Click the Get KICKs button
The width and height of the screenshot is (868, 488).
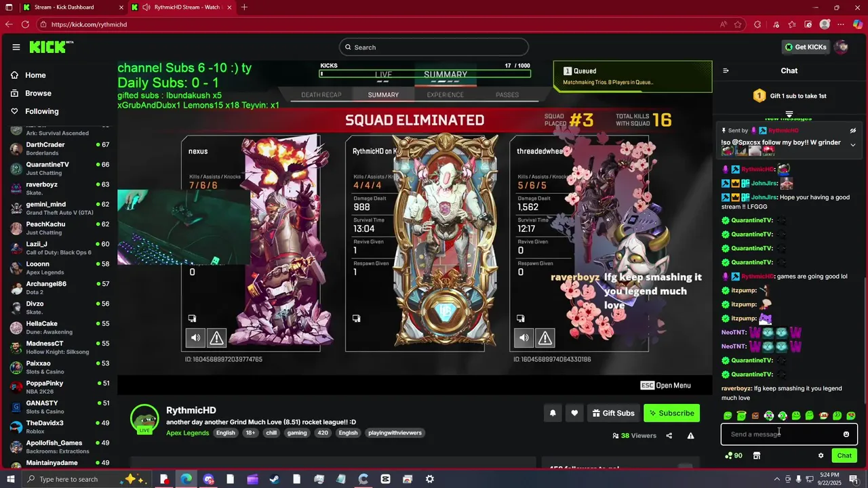click(x=806, y=47)
